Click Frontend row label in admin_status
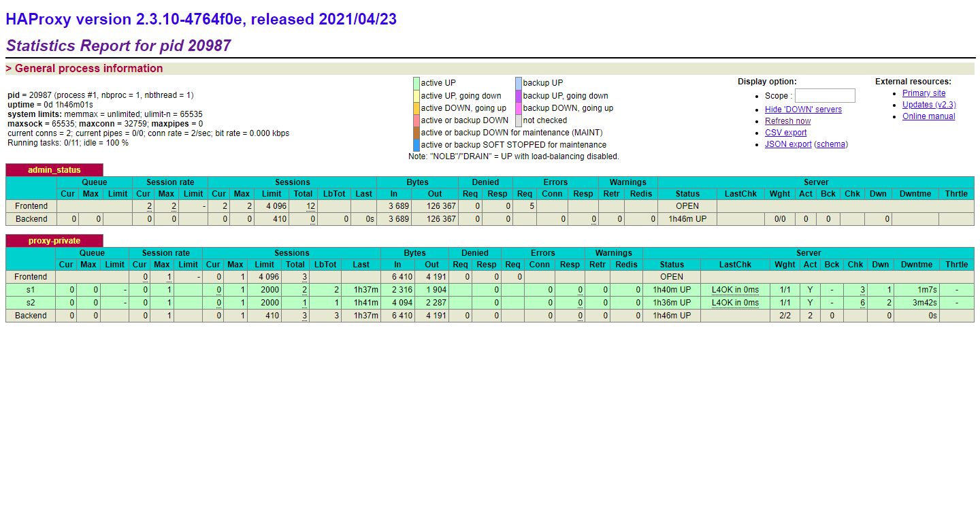Screen dimensions: 980x515 [x=31, y=206]
